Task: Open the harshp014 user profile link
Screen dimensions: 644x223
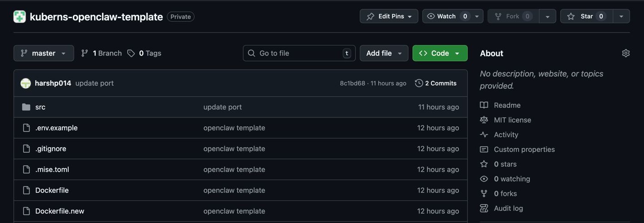Action: pos(53,83)
